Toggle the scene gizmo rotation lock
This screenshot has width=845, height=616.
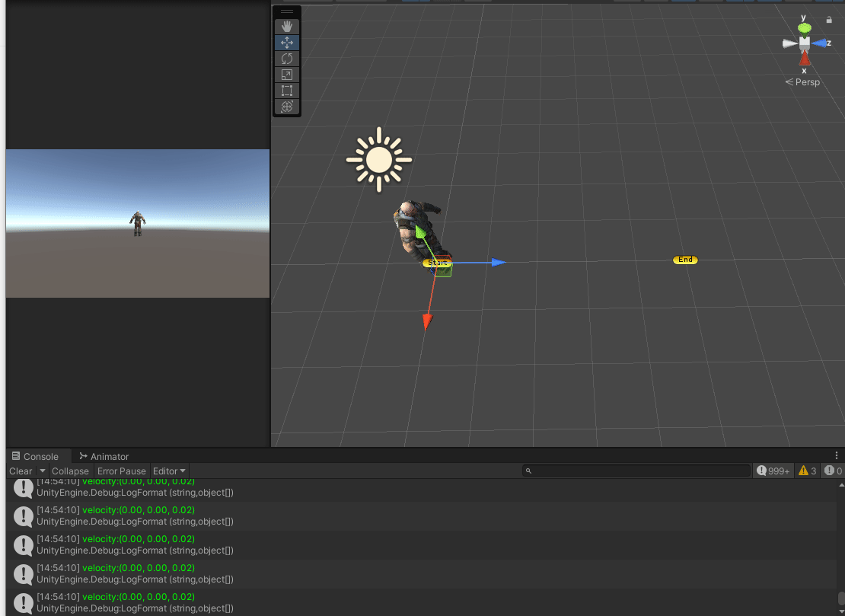(x=829, y=20)
